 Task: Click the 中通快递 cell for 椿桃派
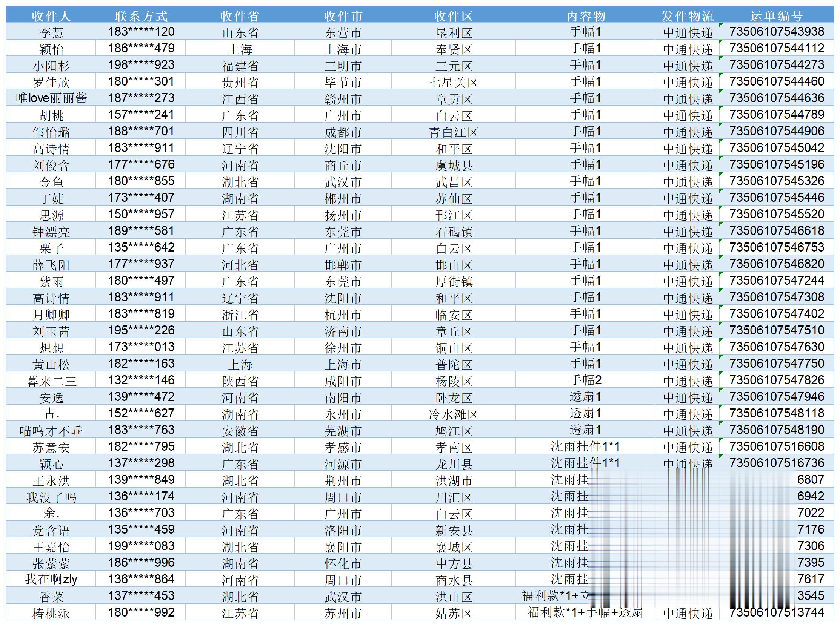click(x=687, y=613)
